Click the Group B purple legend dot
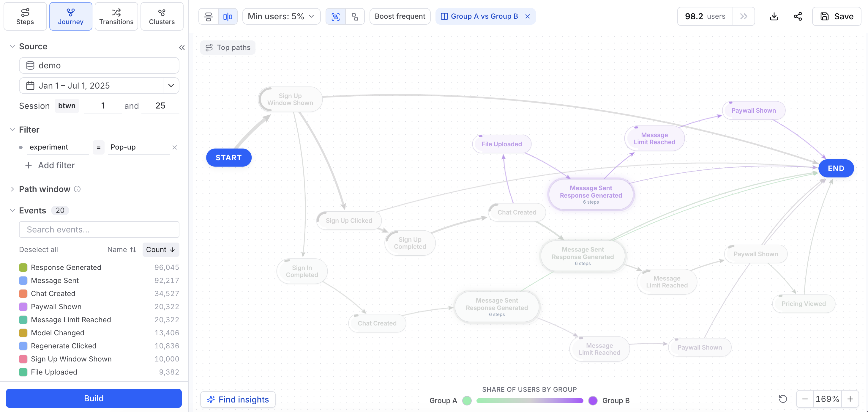 (x=593, y=400)
